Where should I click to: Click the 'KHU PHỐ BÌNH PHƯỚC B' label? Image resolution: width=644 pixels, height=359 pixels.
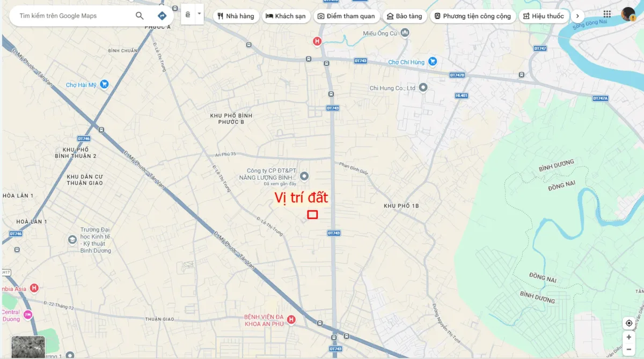coord(231,119)
